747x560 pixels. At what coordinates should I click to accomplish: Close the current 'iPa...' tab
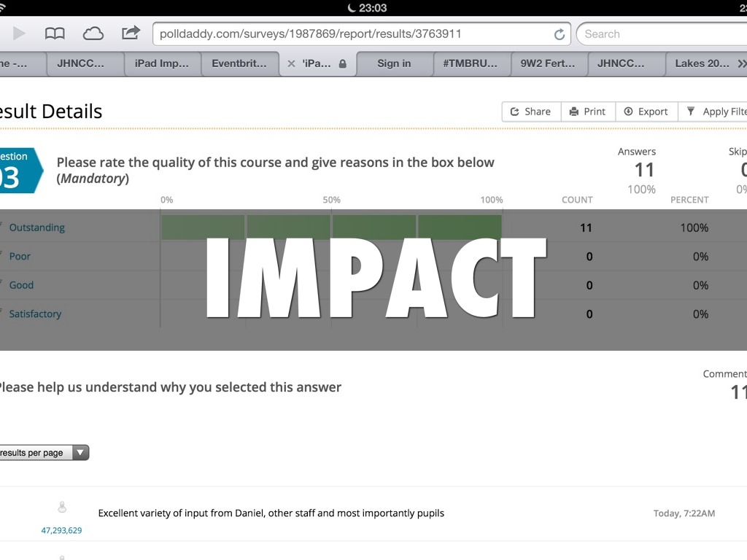click(x=291, y=64)
